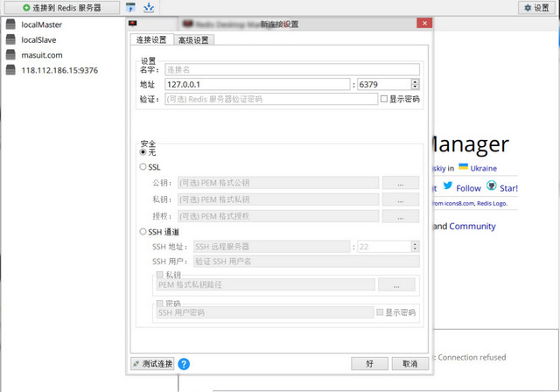Select the SSH 通道 radio button
This screenshot has width=560, height=392.
tap(143, 232)
